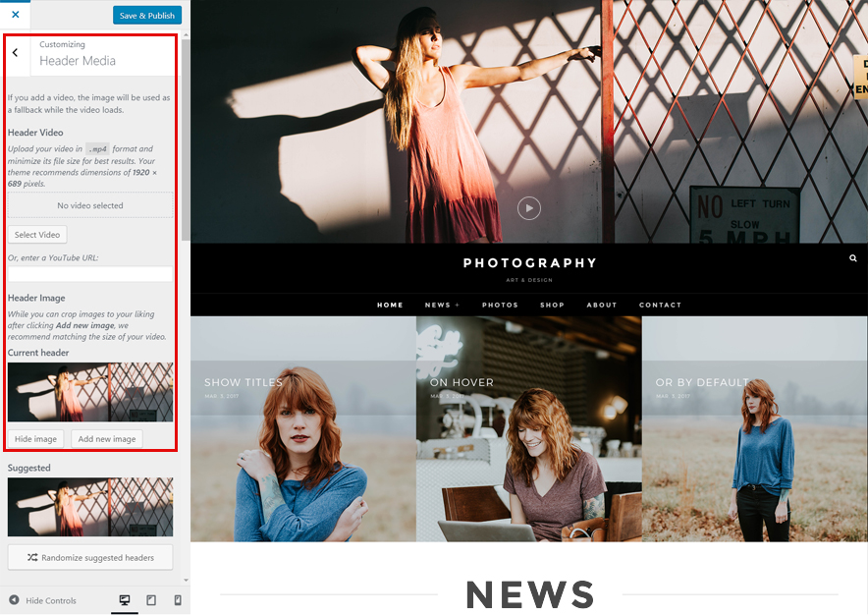868x615 pixels.
Task: Switch to mobile preview icon
Action: [178, 600]
